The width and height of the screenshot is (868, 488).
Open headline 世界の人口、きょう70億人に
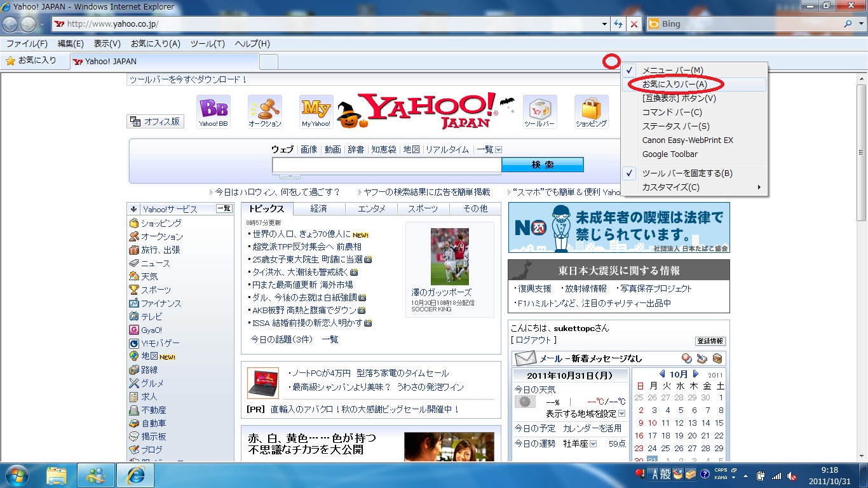301,234
